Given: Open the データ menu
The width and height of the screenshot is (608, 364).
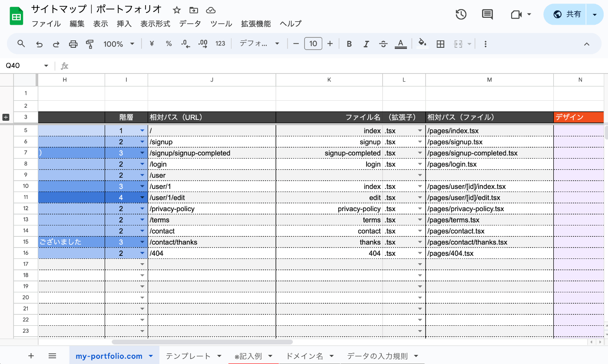Looking at the screenshot, I should coord(190,24).
